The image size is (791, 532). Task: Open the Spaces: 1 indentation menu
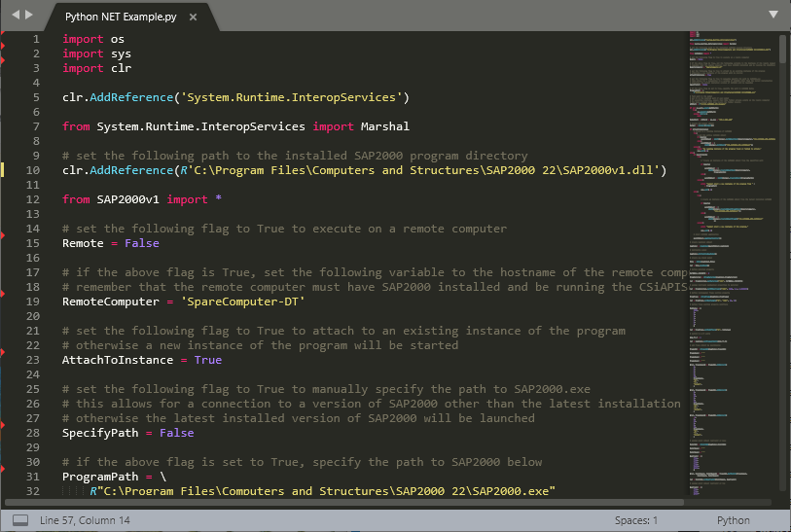[x=636, y=520]
